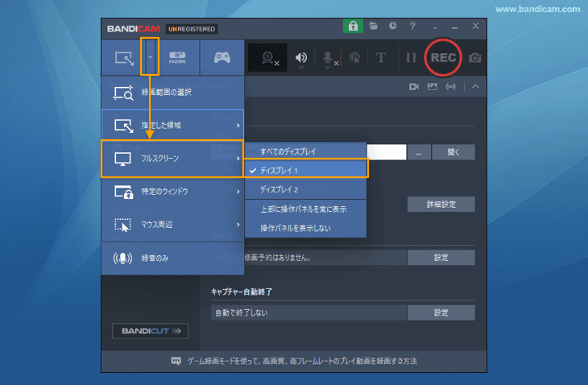The height and width of the screenshot is (385, 588).
Task: Click the locked window menu icon
Action: (x=123, y=192)
